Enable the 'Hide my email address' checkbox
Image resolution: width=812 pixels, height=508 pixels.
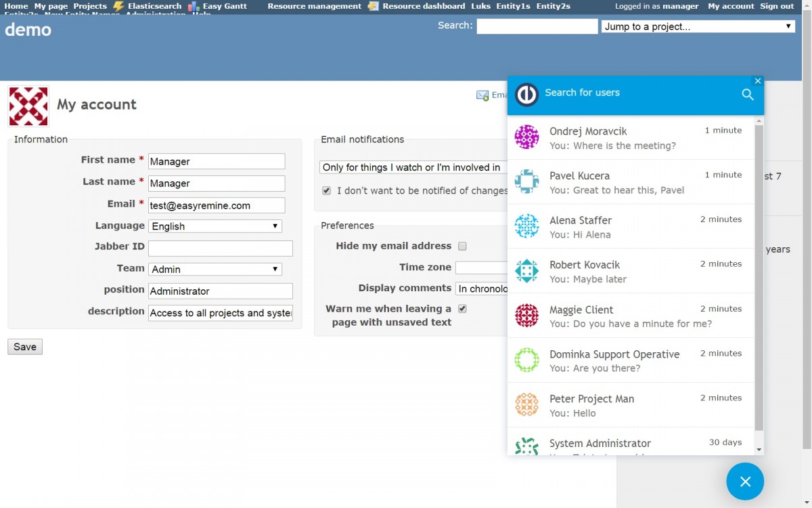[462, 246]
